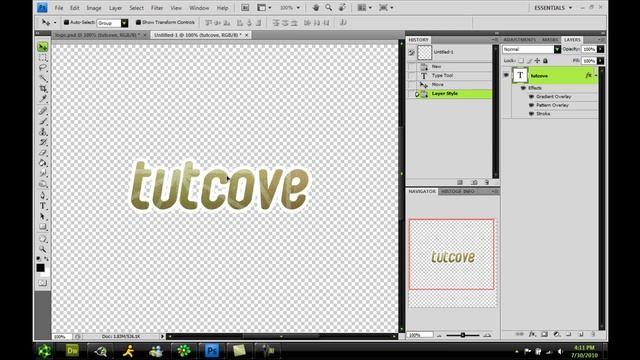
Task: Select the Lasso tool
Action: [x=42, y=68]
